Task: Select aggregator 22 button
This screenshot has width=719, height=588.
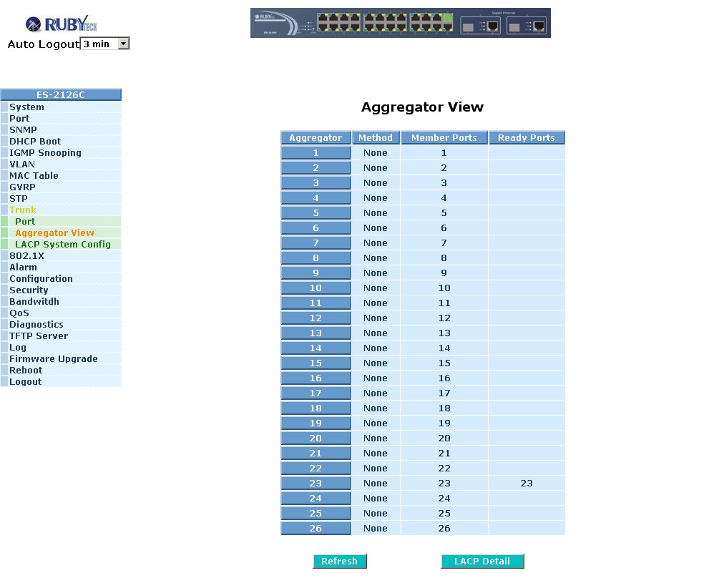Action: [x=316, y=469]
